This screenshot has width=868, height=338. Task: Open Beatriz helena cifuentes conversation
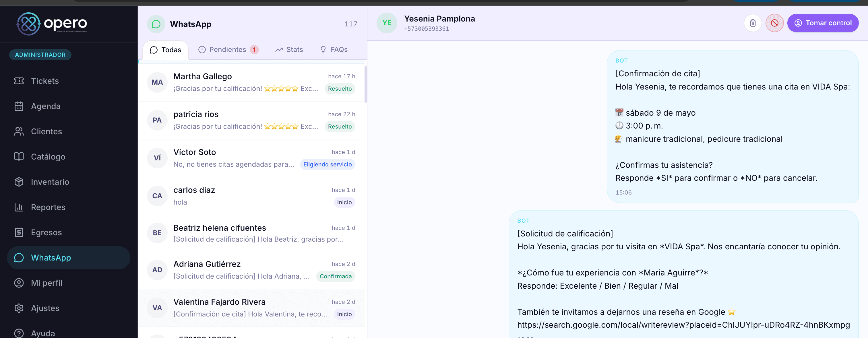(x=251, y=233)
